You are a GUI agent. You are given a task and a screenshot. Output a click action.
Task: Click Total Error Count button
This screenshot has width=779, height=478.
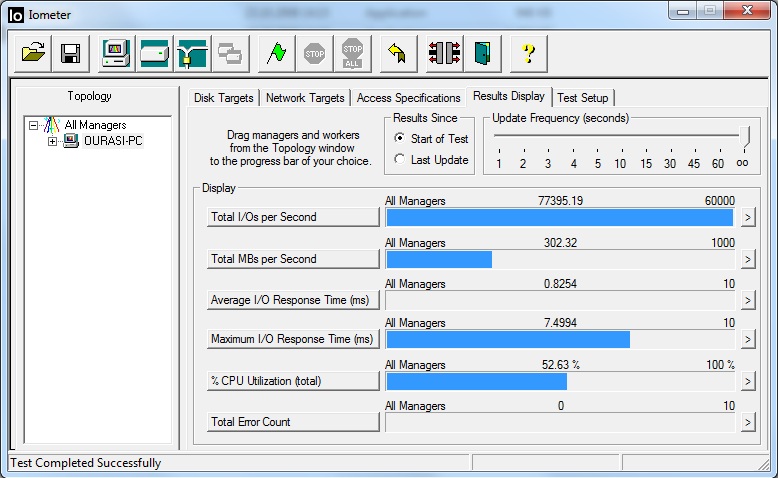[x=293, y=422]
